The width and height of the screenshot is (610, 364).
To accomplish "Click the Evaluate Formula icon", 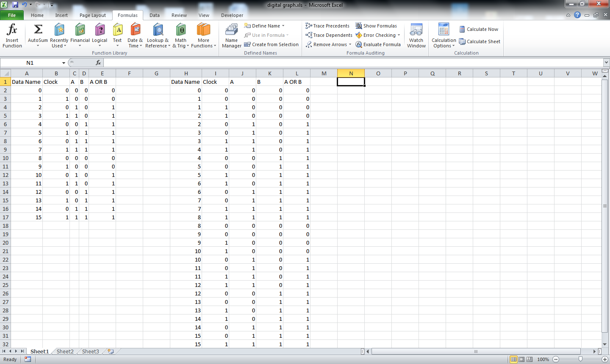I will pos(378,44).
